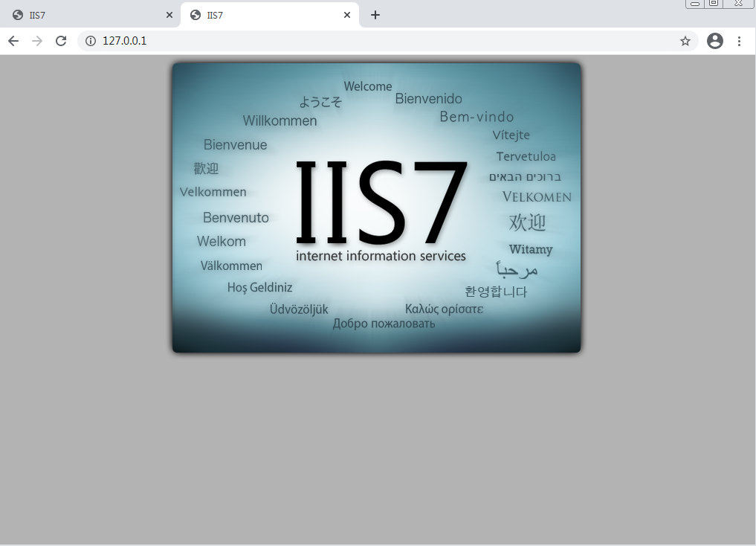Select the active second IIS7 tab
The height and width of the screenshot is (546, 756).
pos(270,15)
